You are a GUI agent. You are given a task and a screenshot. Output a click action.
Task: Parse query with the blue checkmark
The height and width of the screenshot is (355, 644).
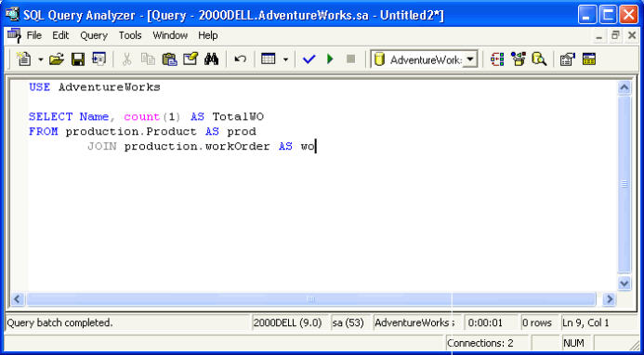pos(309,59)
